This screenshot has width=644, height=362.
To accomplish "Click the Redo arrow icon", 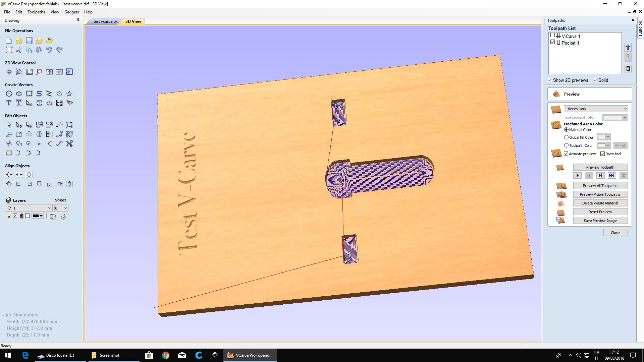I will (x=59, y=50).
